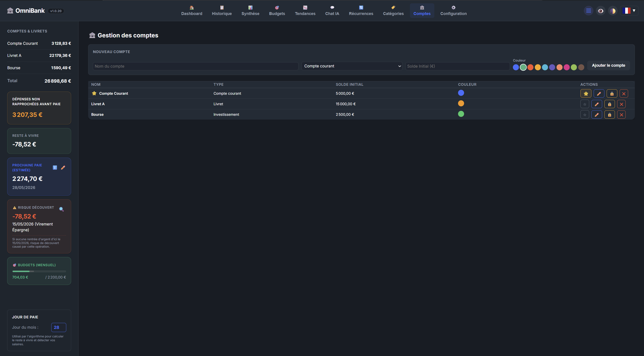Click the Compte Courant name in table
Viewport: 644px width, 356px height.
(113, 93)
